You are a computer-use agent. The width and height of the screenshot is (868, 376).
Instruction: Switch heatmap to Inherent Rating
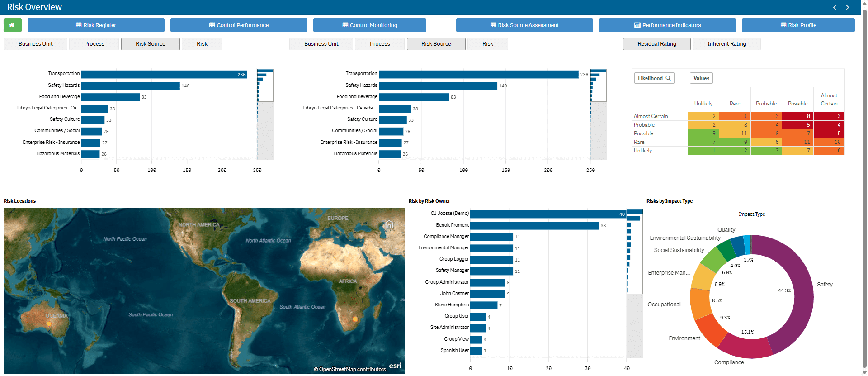(726, 44)
